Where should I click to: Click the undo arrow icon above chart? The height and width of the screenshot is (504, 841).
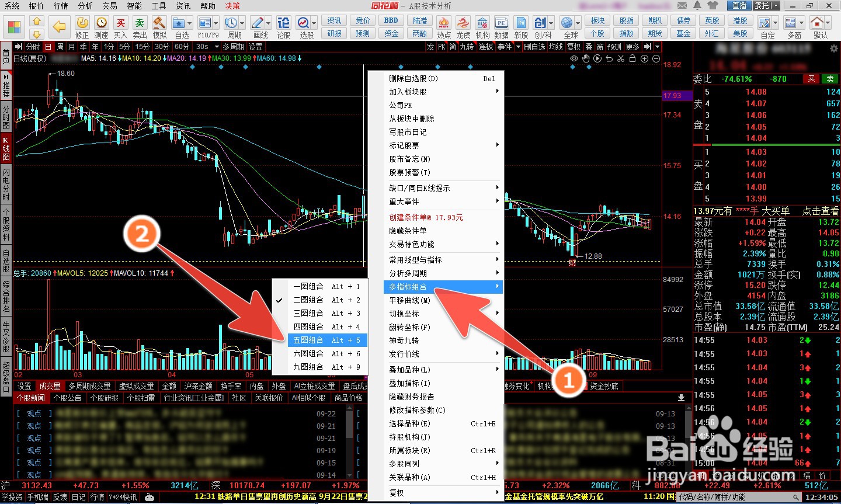tap(609, 58)
